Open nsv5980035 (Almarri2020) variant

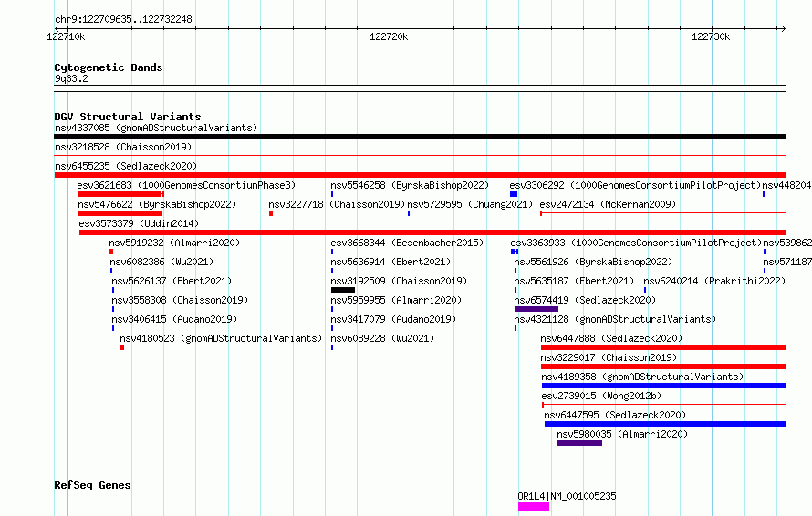point(622,434)
